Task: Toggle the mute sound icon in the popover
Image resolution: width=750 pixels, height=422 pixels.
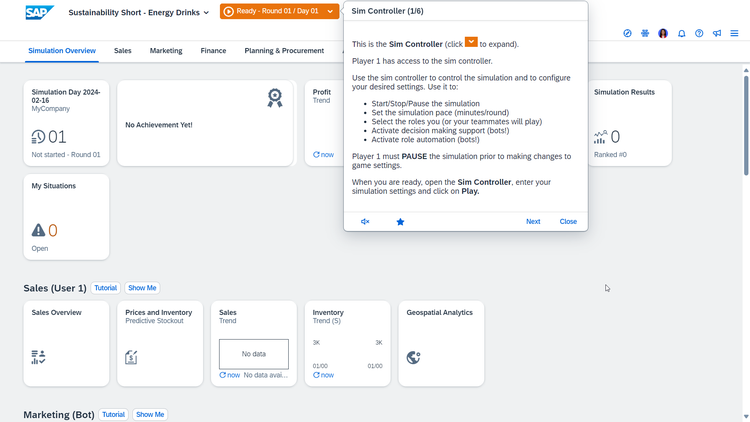Action: click(x=365, y=222)
